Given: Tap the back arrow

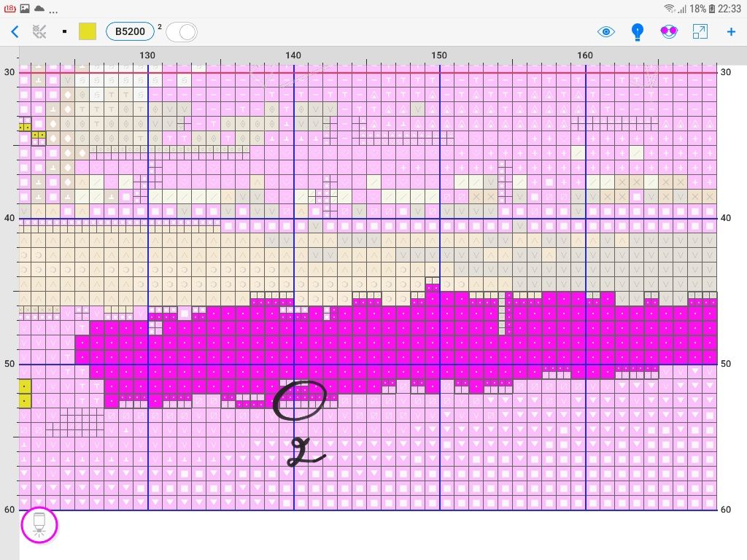Looking at the screenshot, I should pyautogui.click(x=15, y=31).
